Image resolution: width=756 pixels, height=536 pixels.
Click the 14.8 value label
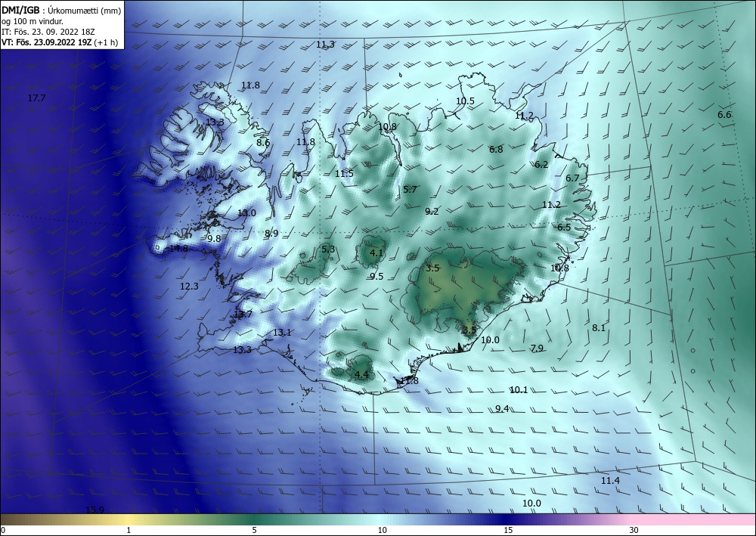tap(179, 249)
